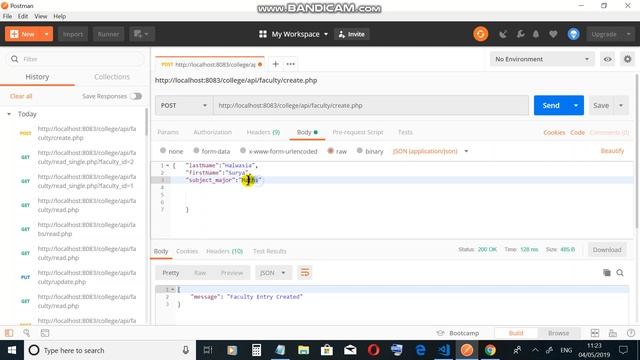Search within the response body icon
Screen dimensions: 640x360
click(620, 273)
